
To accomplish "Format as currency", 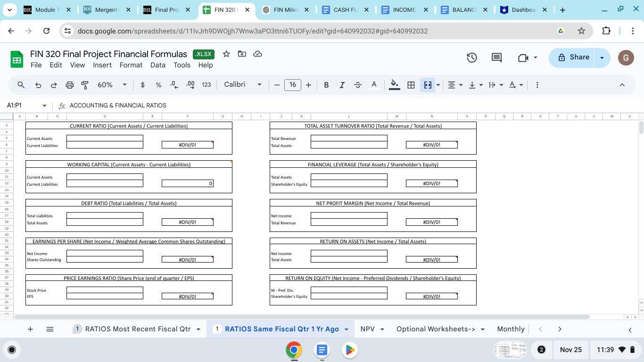I will pyautogui.click(x=143, y=85).
